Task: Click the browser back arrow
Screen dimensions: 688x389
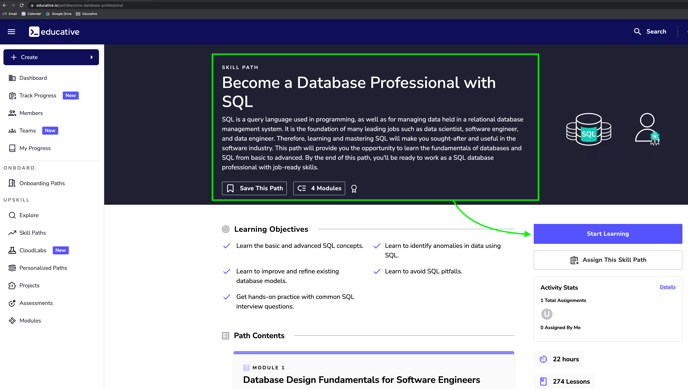Action: click(4, 5)
